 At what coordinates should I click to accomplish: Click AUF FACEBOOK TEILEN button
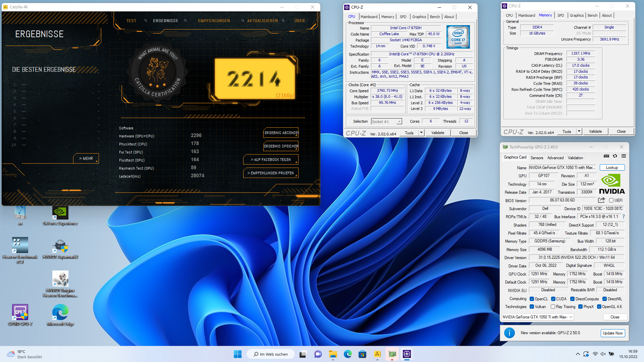point(271,160)
